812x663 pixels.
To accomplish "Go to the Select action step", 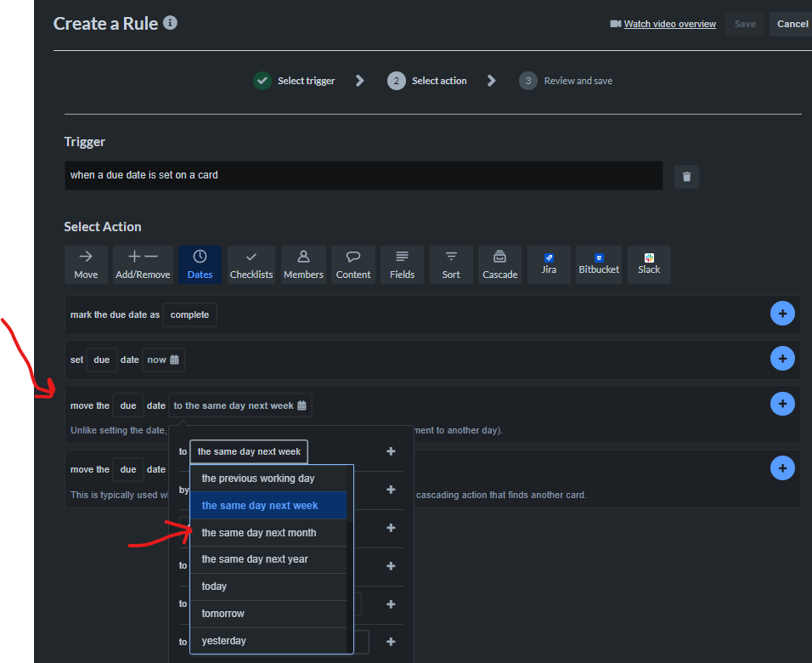I will 427,81.
